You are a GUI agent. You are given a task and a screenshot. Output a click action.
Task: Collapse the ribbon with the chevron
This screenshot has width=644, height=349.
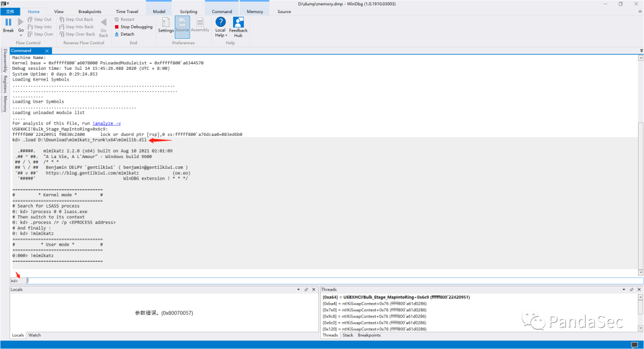[640, 11]
